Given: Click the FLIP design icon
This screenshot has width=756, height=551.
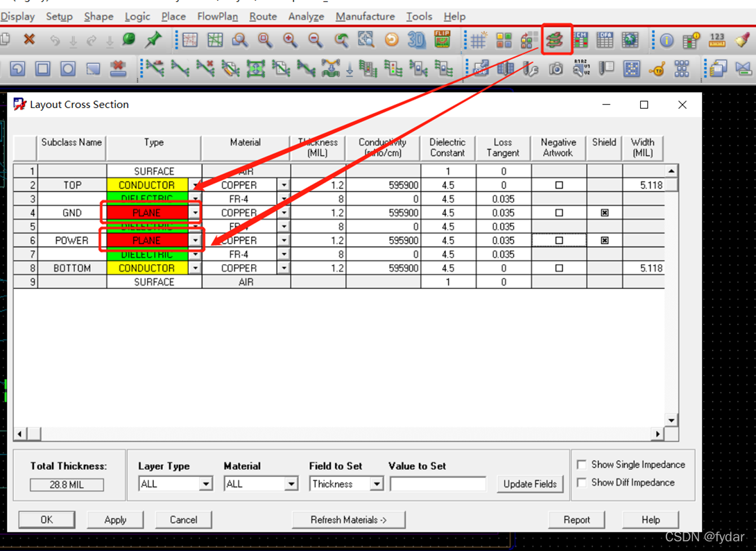Looking at the screenshot, I should point(442,40).
